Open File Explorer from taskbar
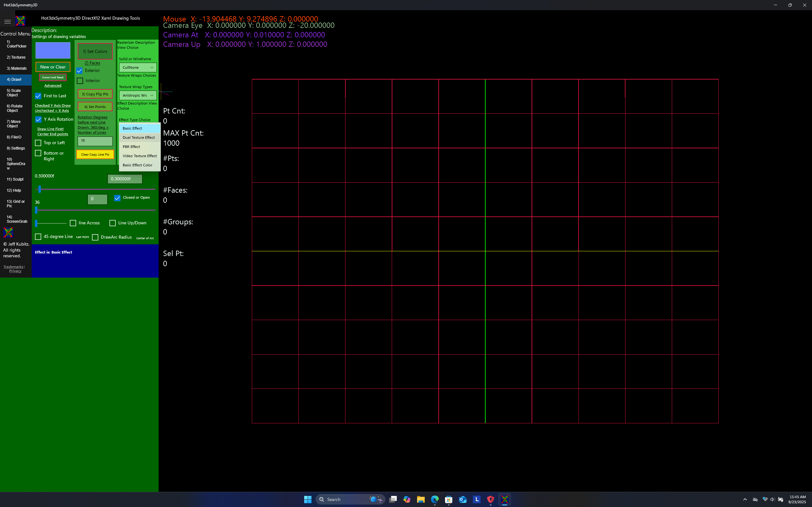This screenshot has width=812, height=507. click(x=420, y=499)
